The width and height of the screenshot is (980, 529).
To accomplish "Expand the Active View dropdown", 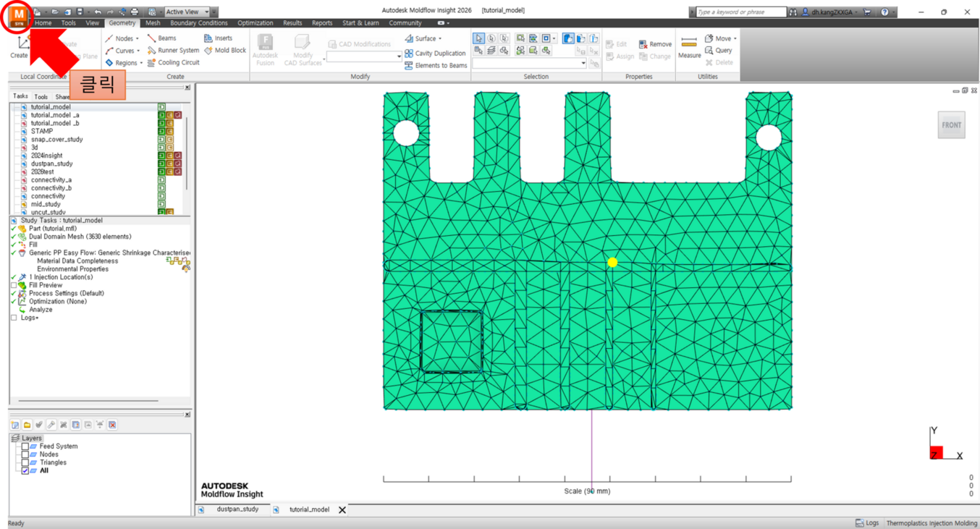I will click(206, 12).
